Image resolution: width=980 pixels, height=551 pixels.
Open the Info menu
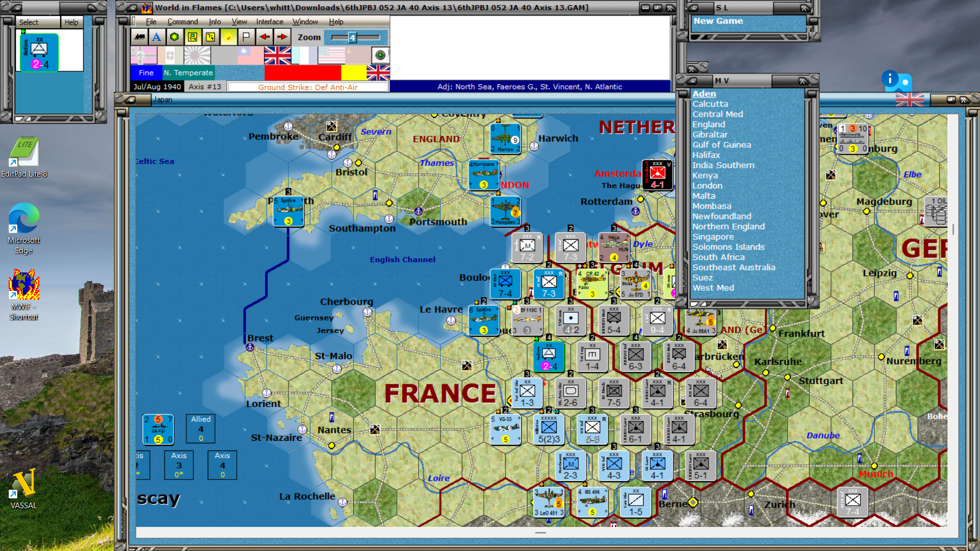(x=215, y=22)
